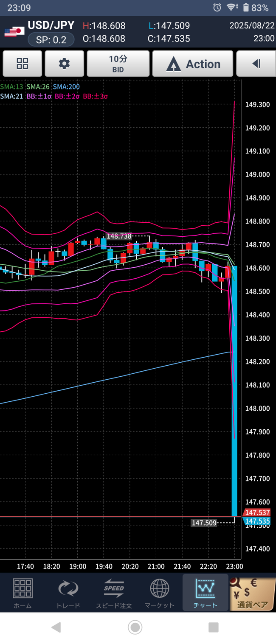The image size is (276, 644).
Task: Tap BB:±2σ indicator label
Action: pos(67,96)
